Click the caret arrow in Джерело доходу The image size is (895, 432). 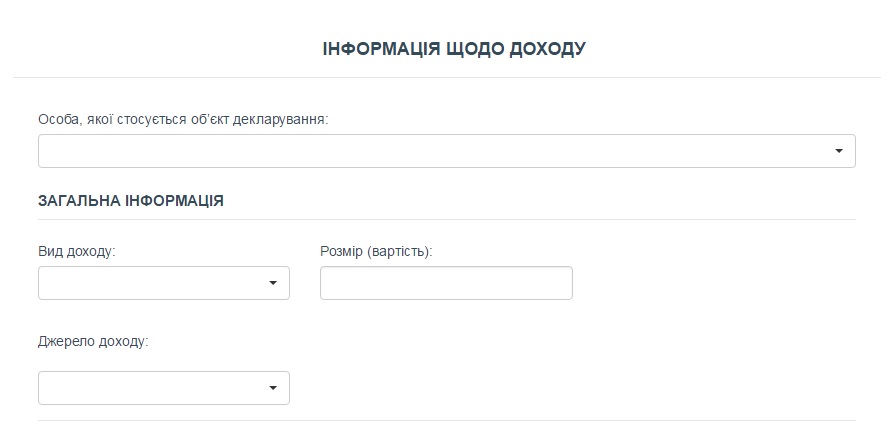[272, 388]
